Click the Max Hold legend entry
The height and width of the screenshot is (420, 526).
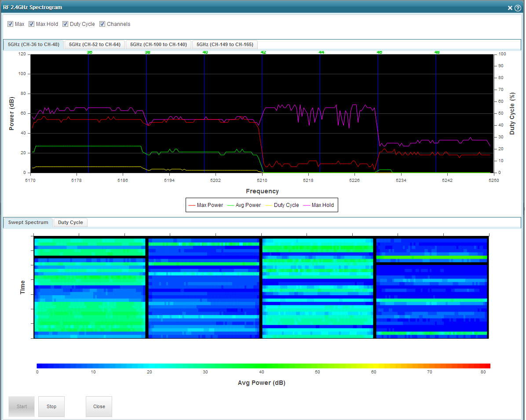pos(322,205)
